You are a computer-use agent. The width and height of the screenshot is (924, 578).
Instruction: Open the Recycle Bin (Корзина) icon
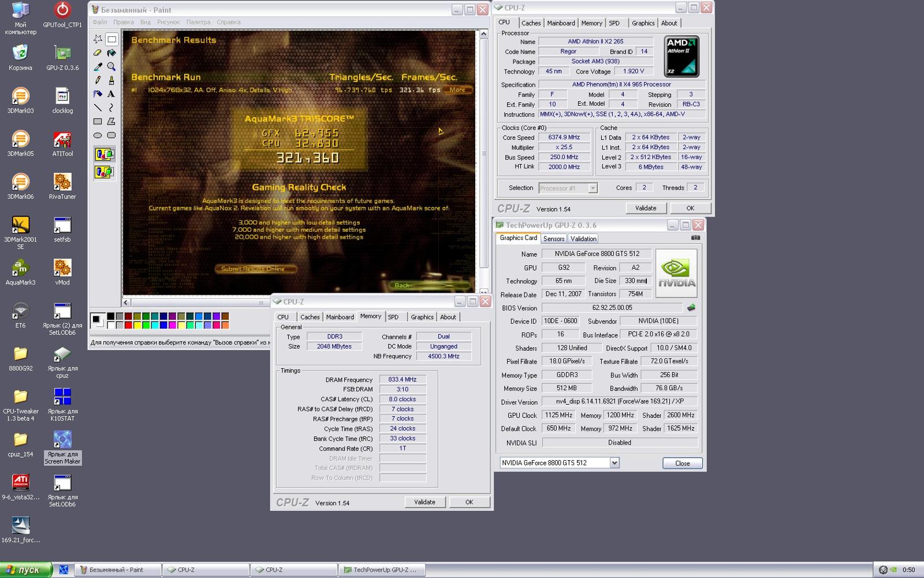tap(20, 57)
